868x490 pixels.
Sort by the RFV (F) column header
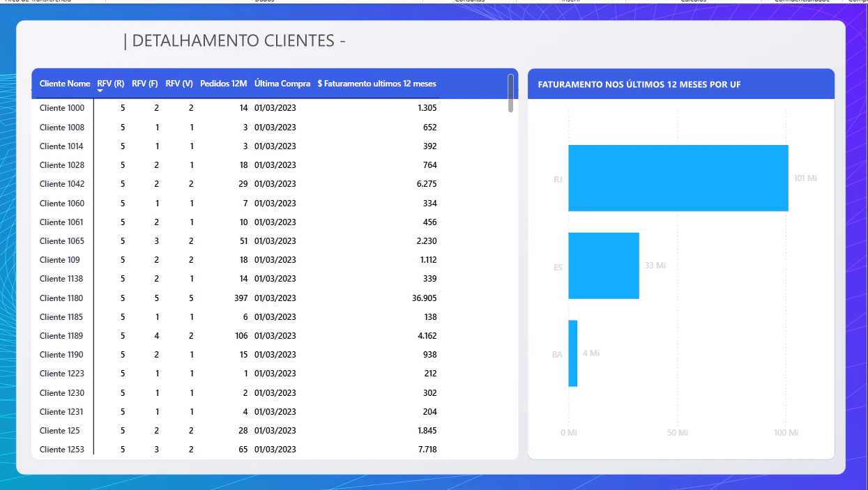pyautogui.click(x=145, y=84)
